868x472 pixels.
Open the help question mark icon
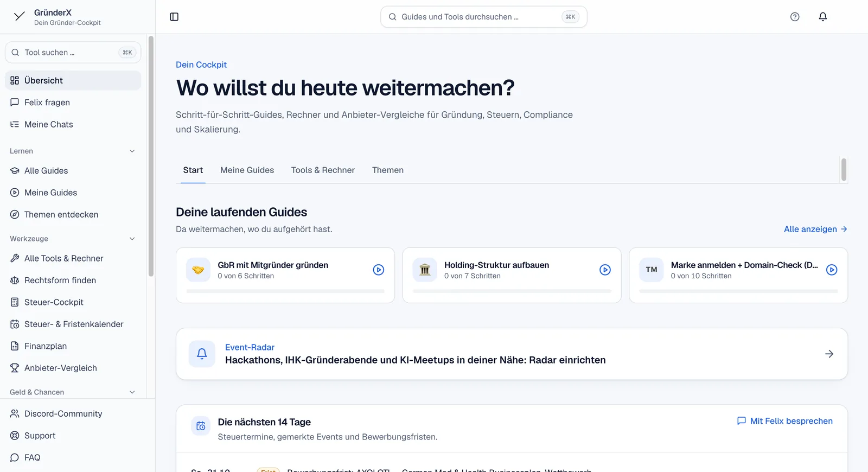[x=795, y=17]
